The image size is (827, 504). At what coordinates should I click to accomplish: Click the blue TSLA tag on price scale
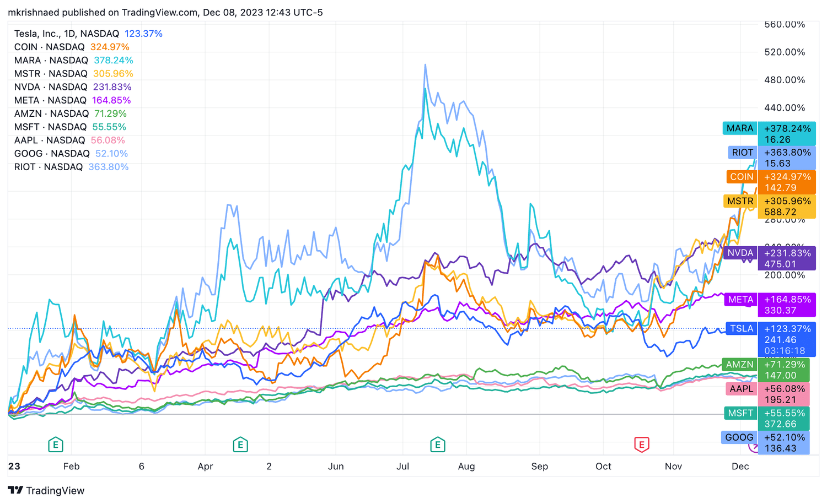click(x=742, y=328)
